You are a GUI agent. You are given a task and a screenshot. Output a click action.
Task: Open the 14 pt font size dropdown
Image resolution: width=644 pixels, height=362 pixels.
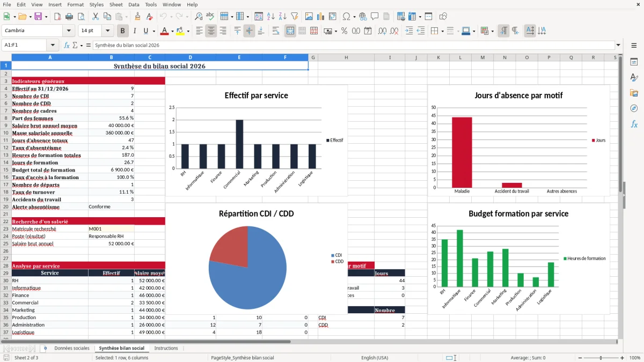108,31
